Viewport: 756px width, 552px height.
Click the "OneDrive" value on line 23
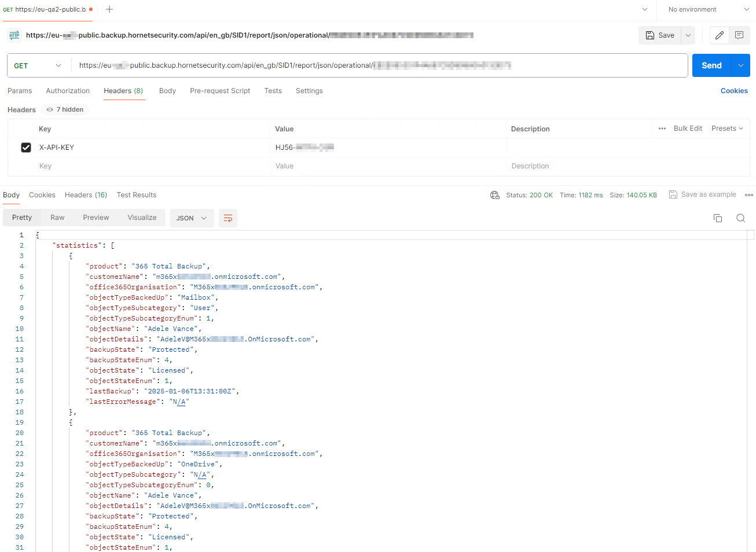point(198,464)
